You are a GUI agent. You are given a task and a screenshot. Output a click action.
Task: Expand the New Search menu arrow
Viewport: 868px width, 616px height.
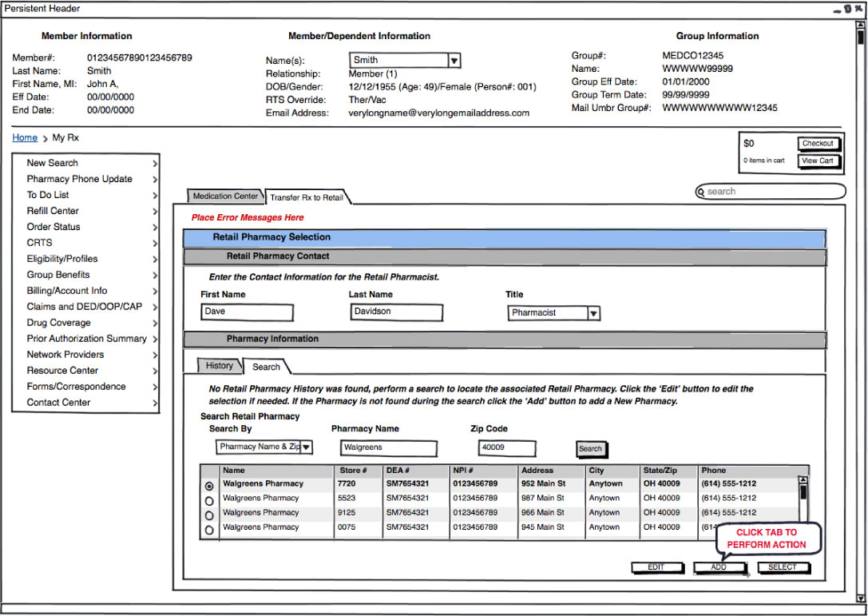[x=155, y=164]
